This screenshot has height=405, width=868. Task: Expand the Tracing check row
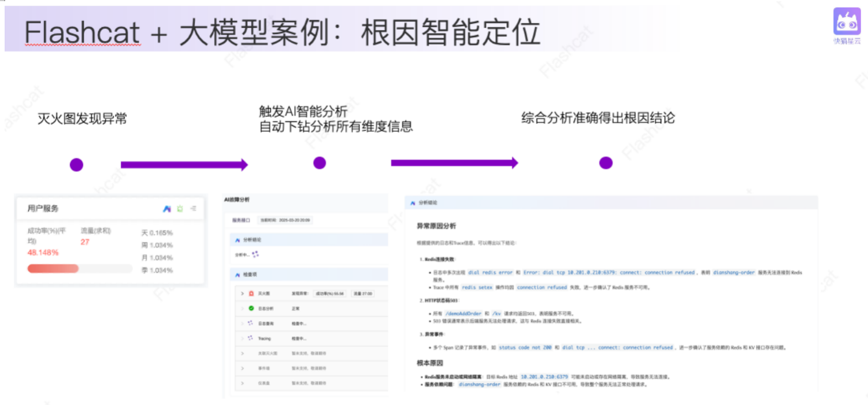pyautogui.click(x=243, y=338)
